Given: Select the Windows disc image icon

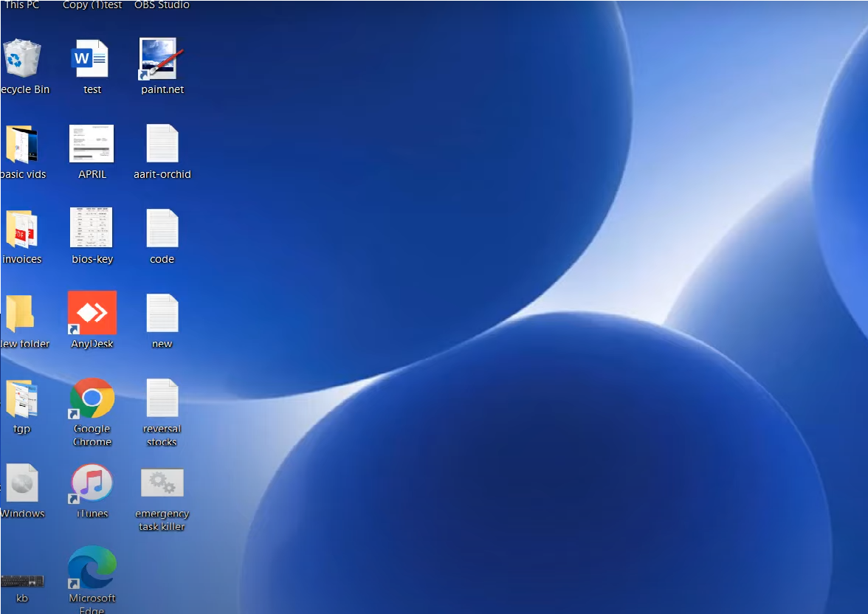Looking at the screenshot, I should pyautogui.click(x=22, y=483).
